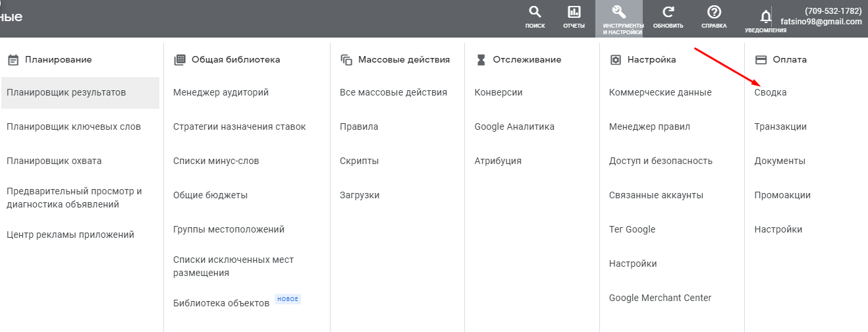Image resolution: width=868 pixels, height=332 pixels.
Task: Open Reports via the chart icon
Action: pyautogui.click(x=574, y=13)
